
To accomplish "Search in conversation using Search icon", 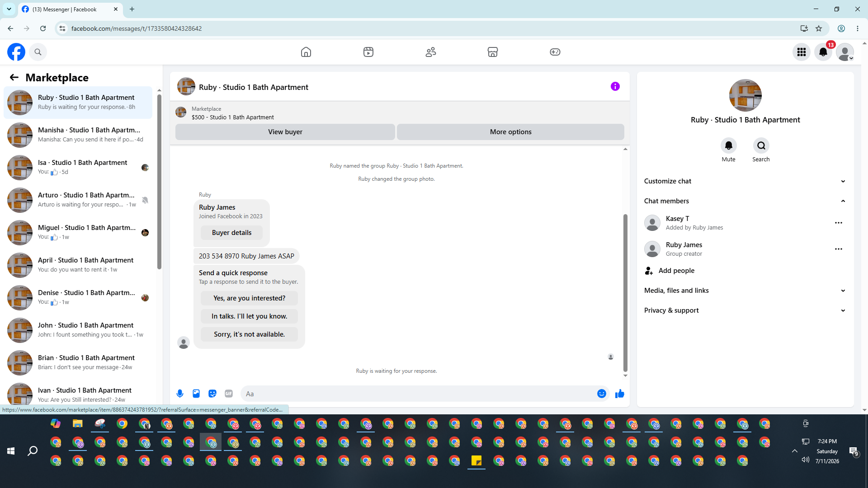I will (761, 145).
